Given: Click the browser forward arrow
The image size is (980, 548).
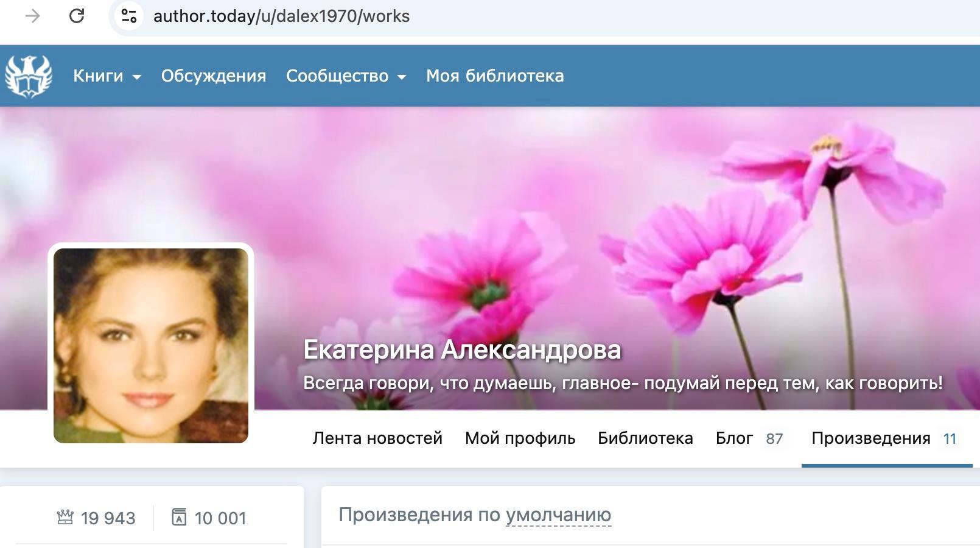Looking at the screenshot, I should point(33,16).
